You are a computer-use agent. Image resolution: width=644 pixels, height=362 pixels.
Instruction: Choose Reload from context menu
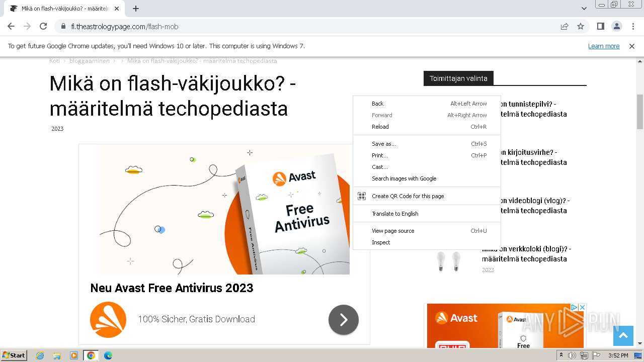427,127
